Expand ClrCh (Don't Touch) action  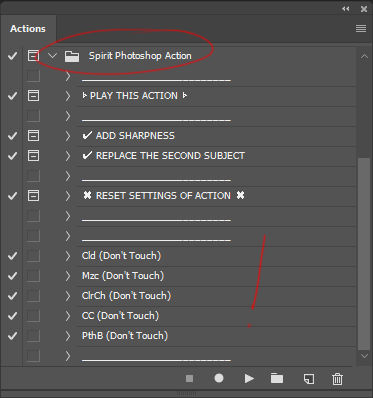click(x=68, y=296)
